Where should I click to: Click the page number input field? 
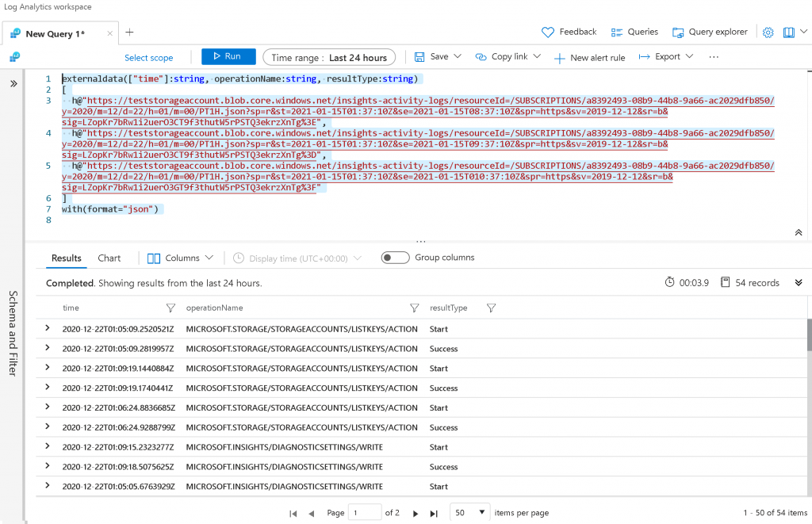[365, 513]
